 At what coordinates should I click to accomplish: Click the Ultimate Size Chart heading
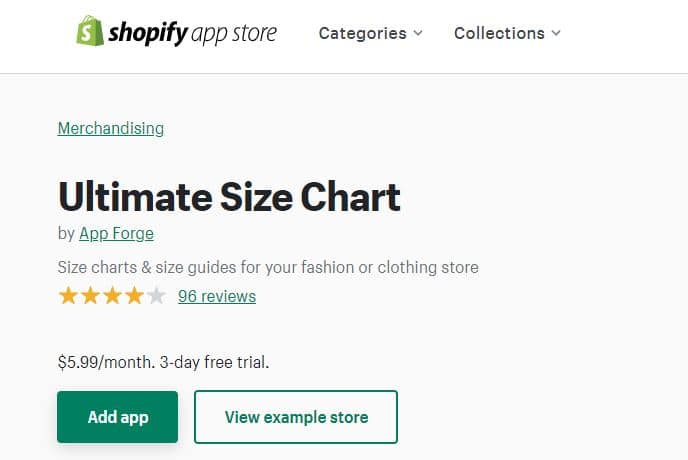tap(229, 197)
